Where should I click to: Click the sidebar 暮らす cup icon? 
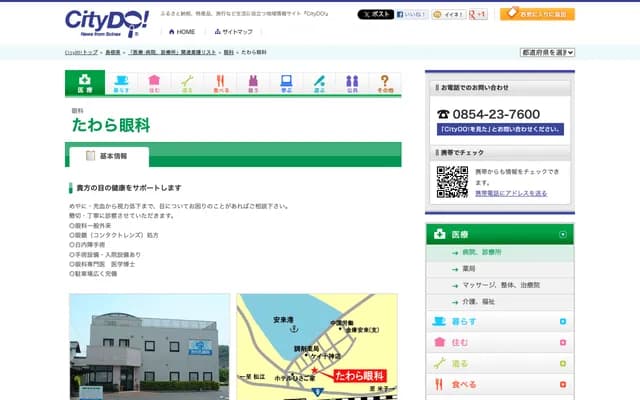[439, 321]
